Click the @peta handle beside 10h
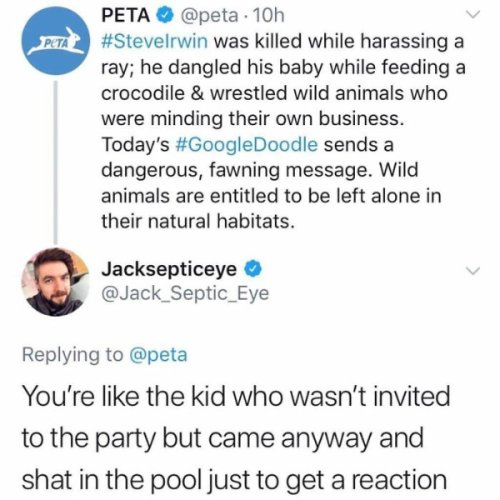The height and width of the screenshot is (500, 500). tap(210, 16)
